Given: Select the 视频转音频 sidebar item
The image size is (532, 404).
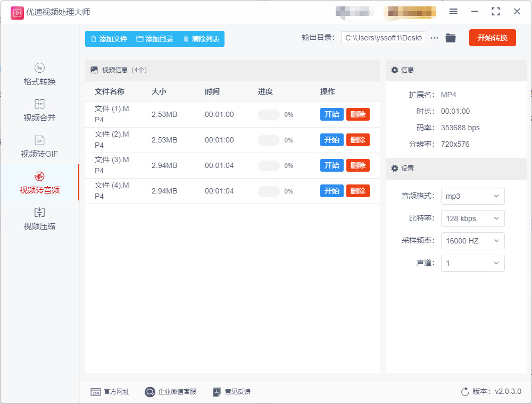Looking at the screenshot, I should pyautogui.click(x=39, y=183).
